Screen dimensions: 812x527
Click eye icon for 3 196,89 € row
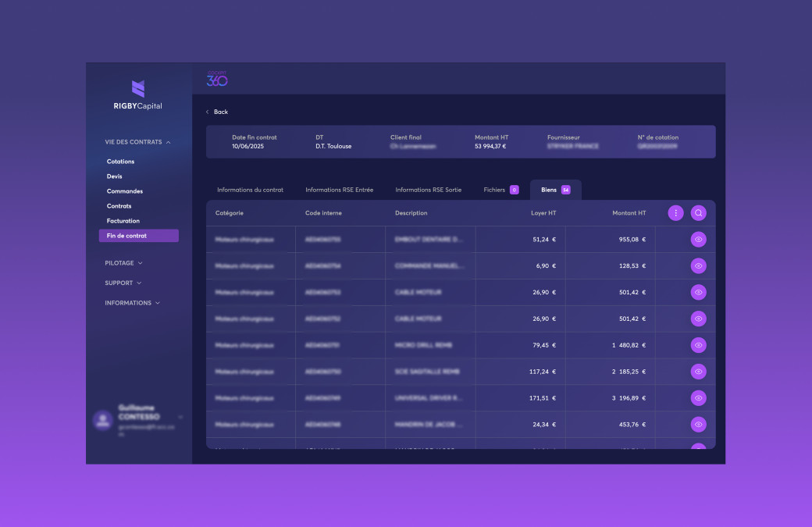tap(698, 398)
